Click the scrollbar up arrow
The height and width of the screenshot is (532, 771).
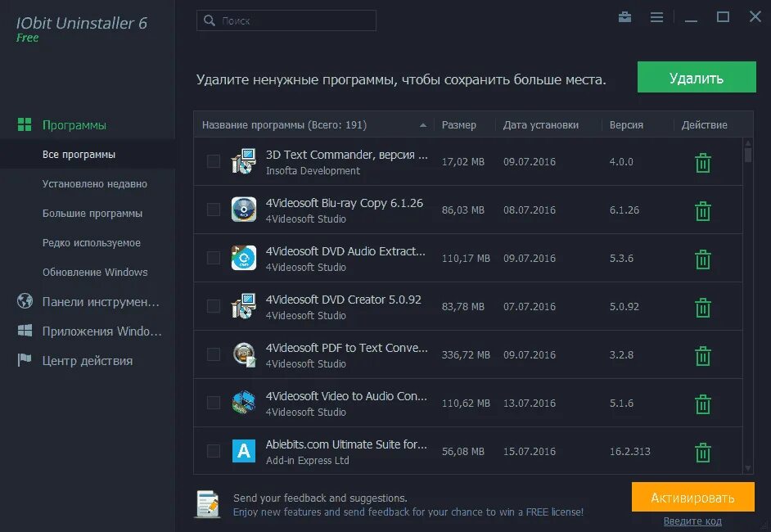tap(748, 143)
